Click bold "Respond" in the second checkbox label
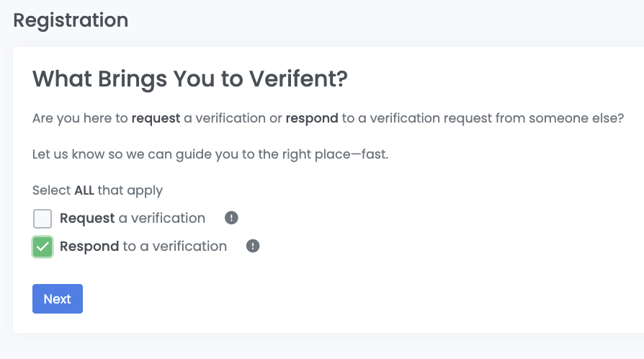Image resolution: width=644 pixels, height=359 pixels. (89, 246)
